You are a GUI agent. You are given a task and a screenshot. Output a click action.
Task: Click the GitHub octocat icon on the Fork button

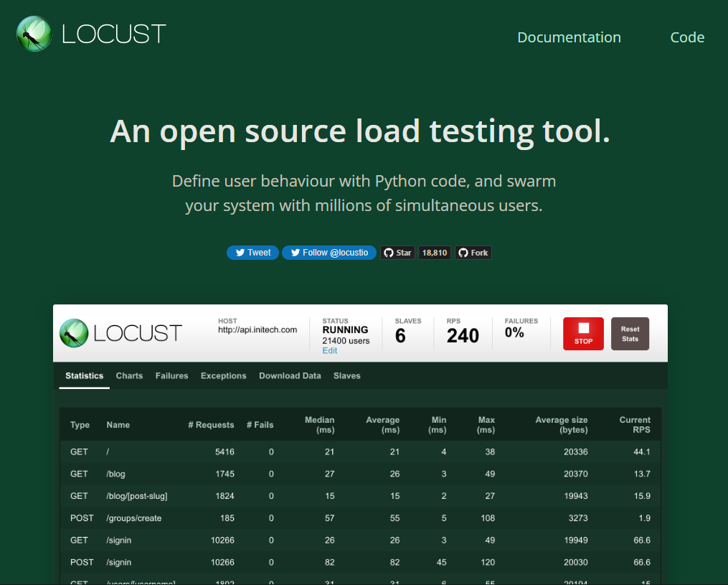click(x=463, y=252)
